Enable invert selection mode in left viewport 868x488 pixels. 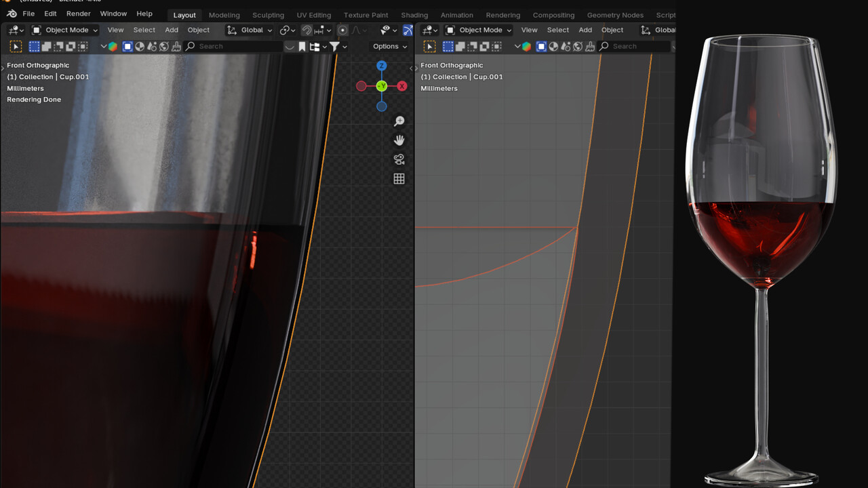(71, 46)
